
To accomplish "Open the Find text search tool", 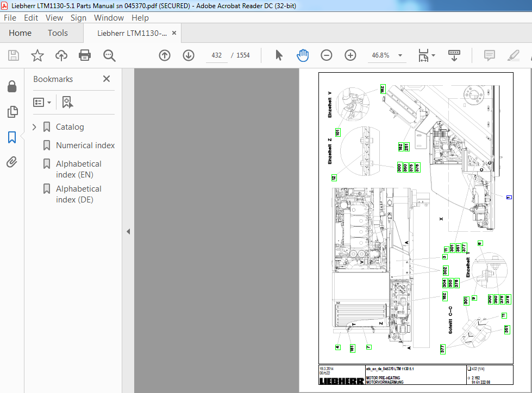I will coord(109,55).
